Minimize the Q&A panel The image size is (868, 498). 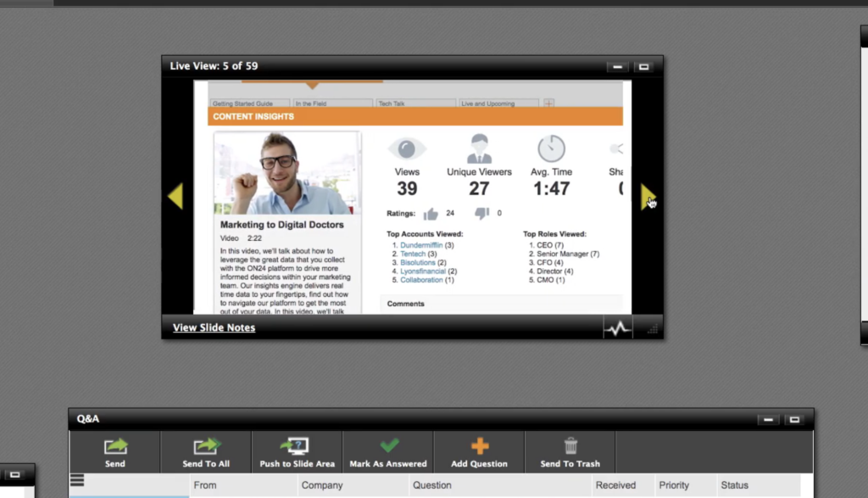[x=767, y=419]
